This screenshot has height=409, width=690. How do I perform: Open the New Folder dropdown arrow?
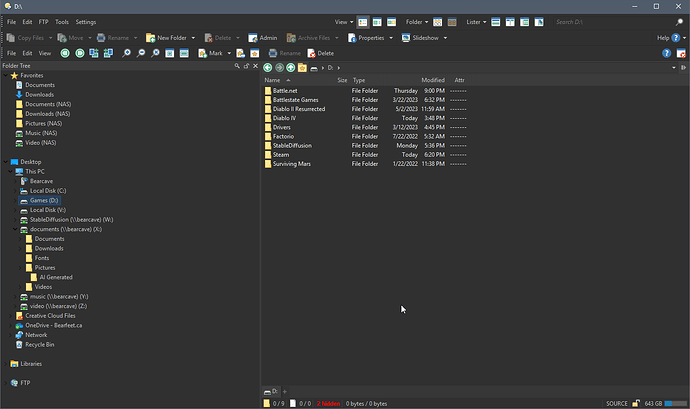coord(193,38)
